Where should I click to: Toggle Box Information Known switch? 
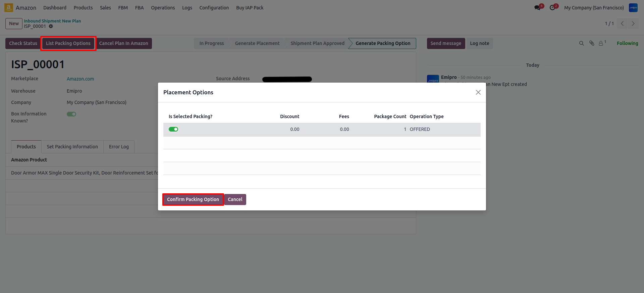tap(71, 114)
